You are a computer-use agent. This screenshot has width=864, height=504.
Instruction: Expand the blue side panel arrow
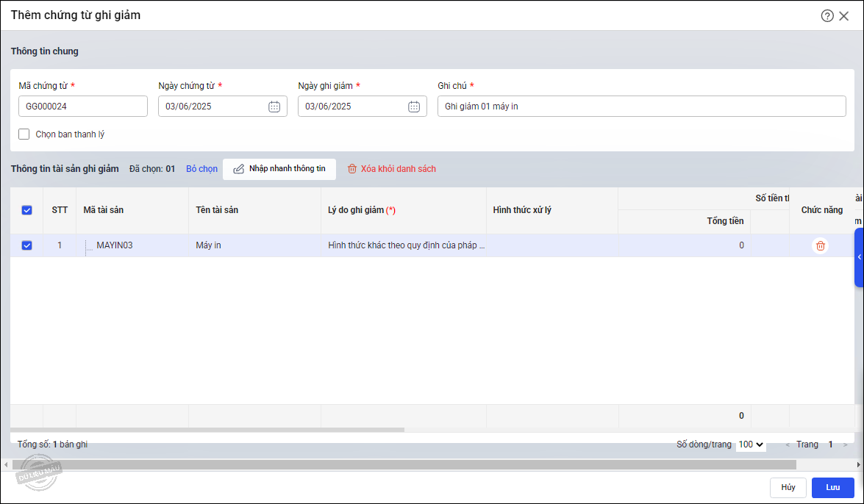point(859,257)
